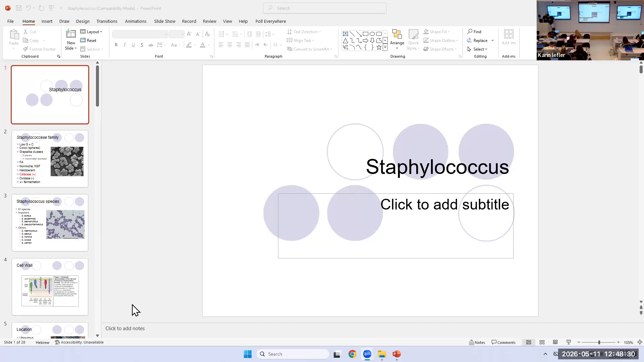This screenshot has height=362, width=644.
Task: Toggle Center paragraph alignment
Action: click(230, 45)
